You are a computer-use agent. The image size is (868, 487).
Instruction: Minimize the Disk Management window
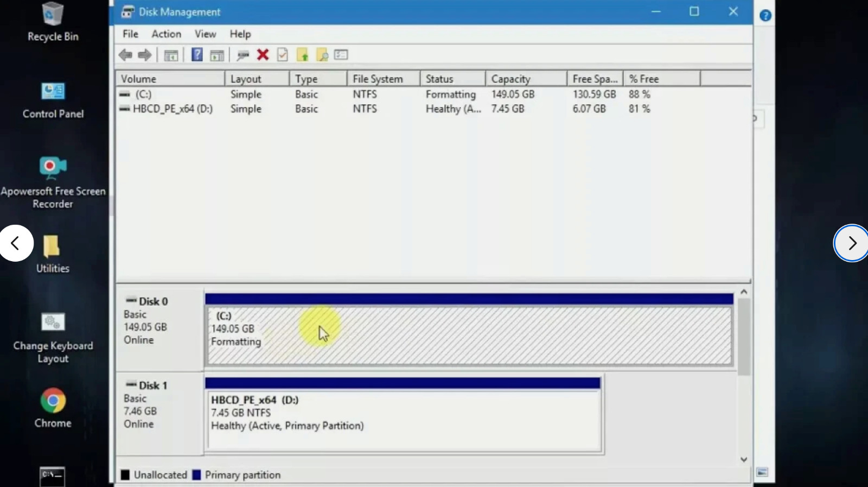(x=656, y=11)
